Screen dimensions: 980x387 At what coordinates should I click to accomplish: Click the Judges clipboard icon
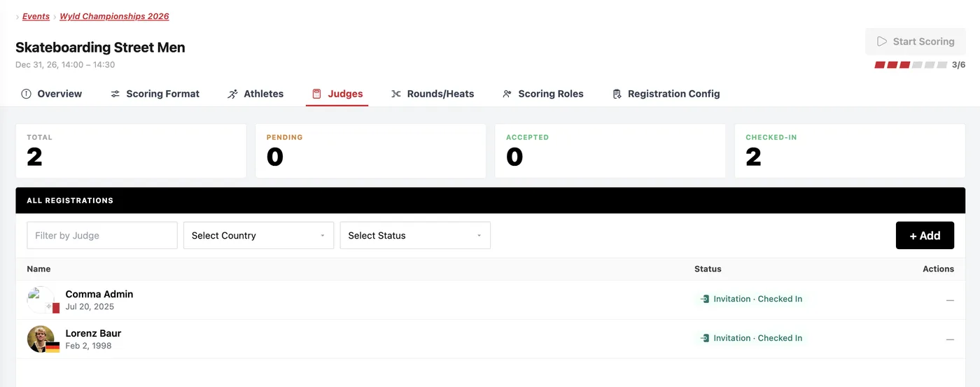316,94
